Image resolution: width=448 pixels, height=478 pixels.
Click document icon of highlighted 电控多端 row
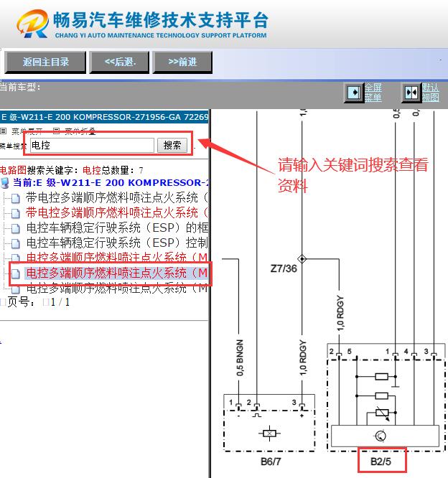[x=15, y=273]
